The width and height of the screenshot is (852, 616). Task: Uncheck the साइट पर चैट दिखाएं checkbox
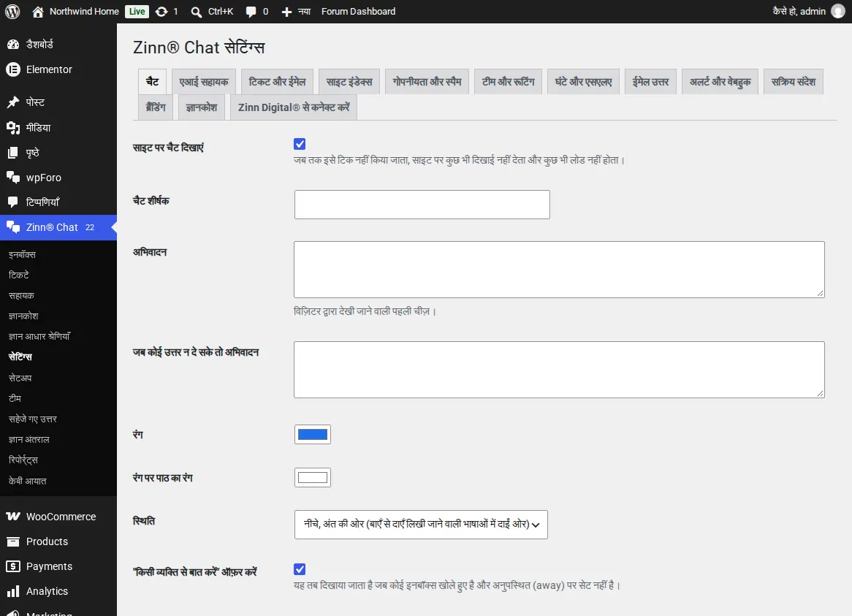coord(300,144)
